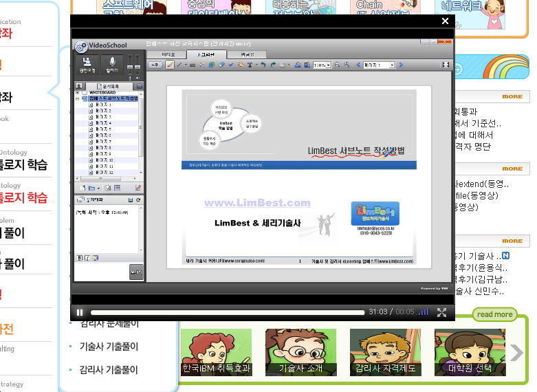Select the text insert tool
This screenshot has height=392, width=537.
(x=250, y=65)
